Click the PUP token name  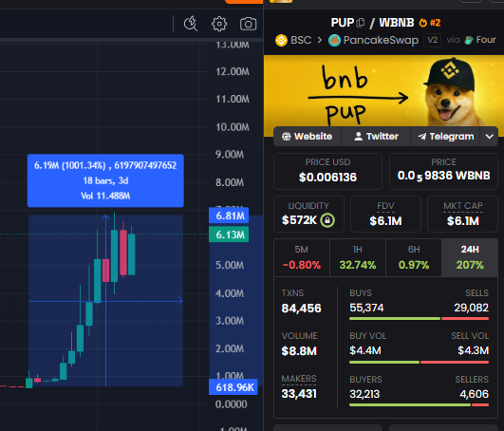[343, 23]
